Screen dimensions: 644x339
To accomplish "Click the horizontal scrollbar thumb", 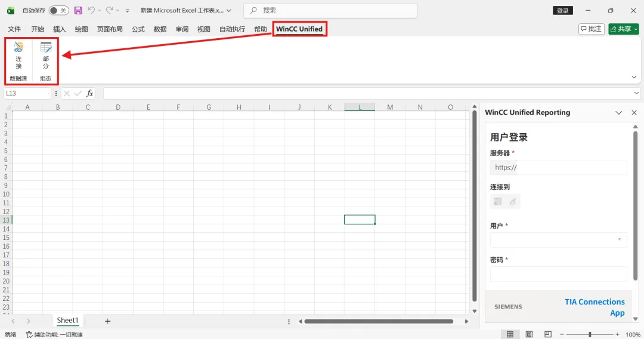I will point(379,321).
